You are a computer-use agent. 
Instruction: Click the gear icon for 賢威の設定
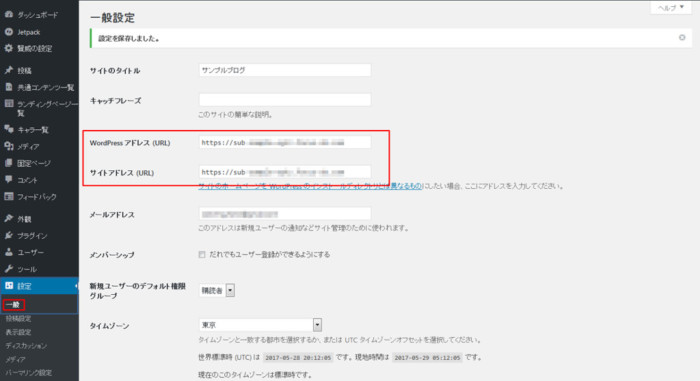(8, 48)
